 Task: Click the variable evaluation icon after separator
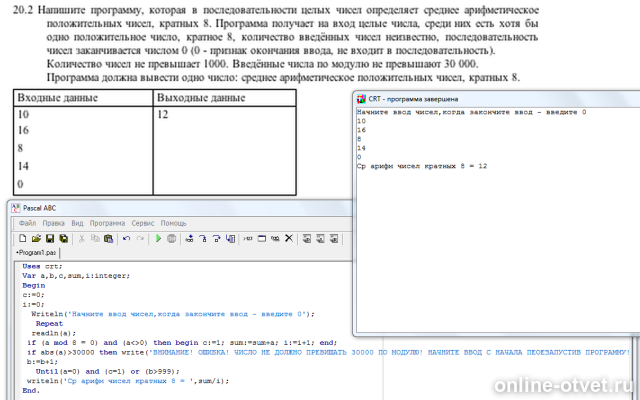pos(248,238)
